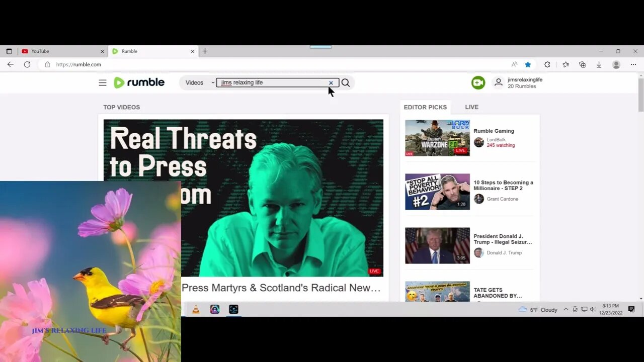Toggle the favorites star for this page
Viewport: 644px width, 362px height.
[528, 64]
